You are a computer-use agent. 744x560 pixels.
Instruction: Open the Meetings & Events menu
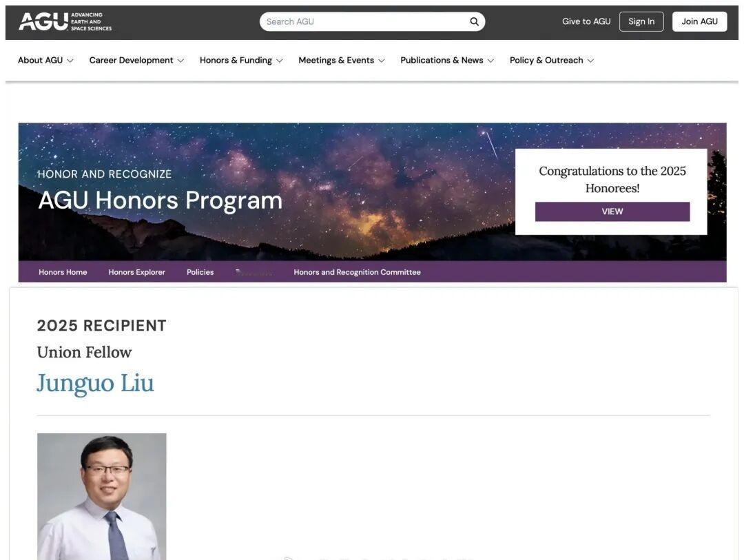point(336,61)
